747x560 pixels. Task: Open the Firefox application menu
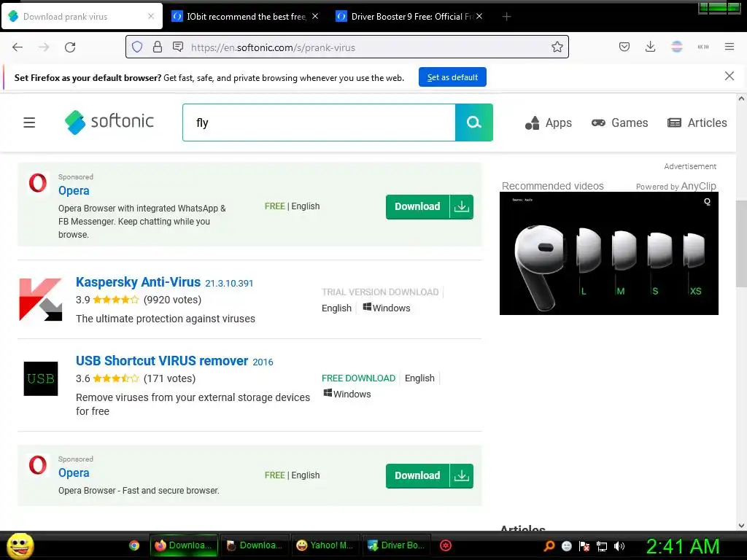tap(729, 47)
